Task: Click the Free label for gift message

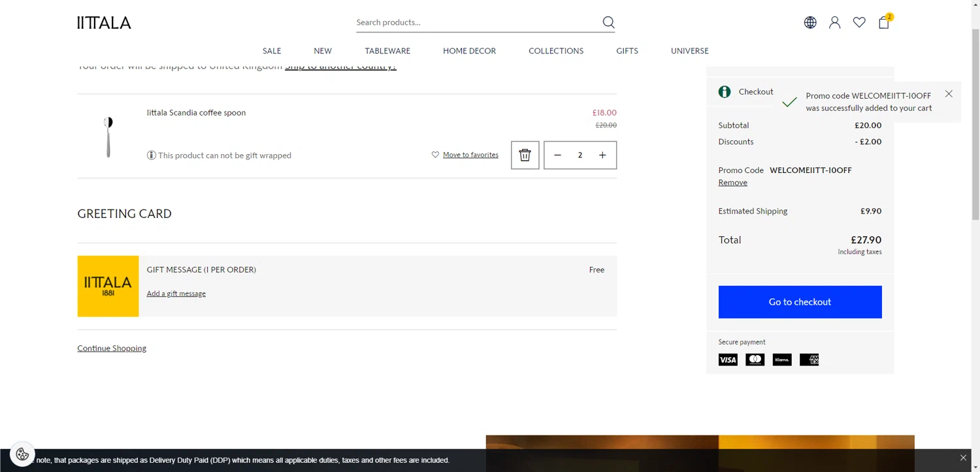Action: click(596, 270)
